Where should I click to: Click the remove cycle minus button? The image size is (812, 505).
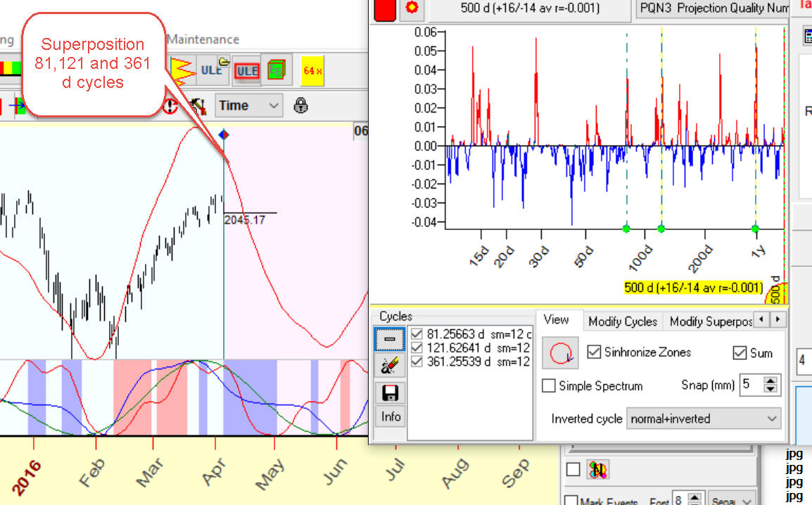[389, 340]
